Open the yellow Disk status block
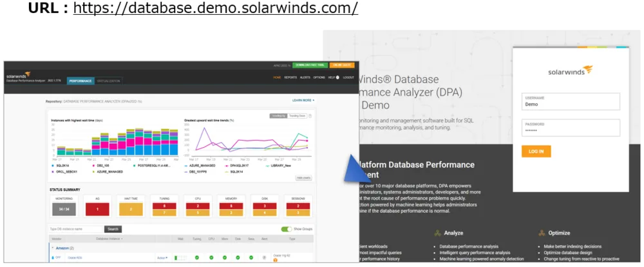 coord(265,213)
